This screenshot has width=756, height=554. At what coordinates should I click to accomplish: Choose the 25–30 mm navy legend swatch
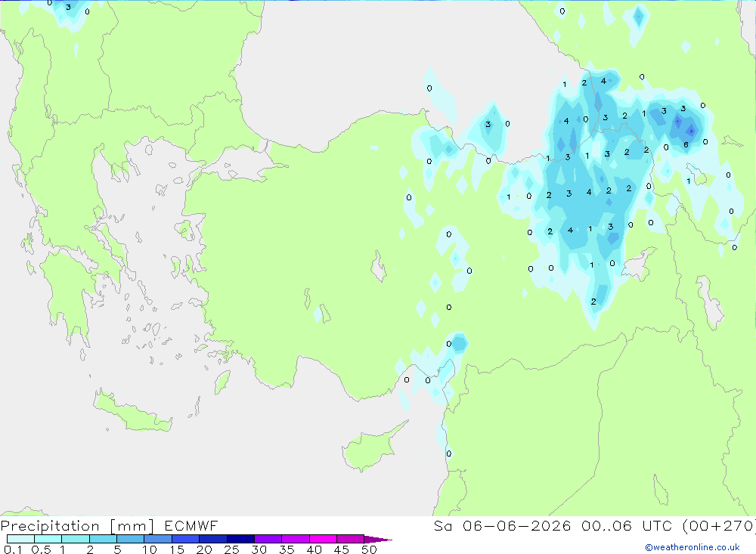(x=240, y=539)
